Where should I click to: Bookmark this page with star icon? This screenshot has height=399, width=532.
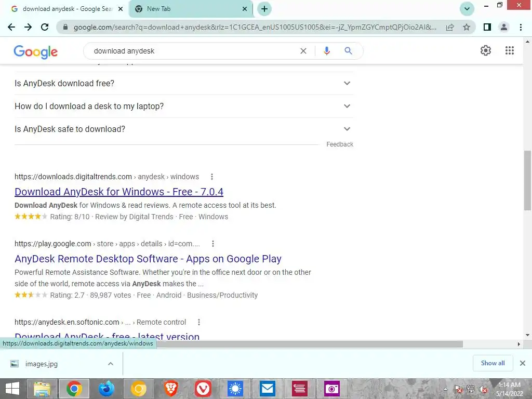[467, 27]
